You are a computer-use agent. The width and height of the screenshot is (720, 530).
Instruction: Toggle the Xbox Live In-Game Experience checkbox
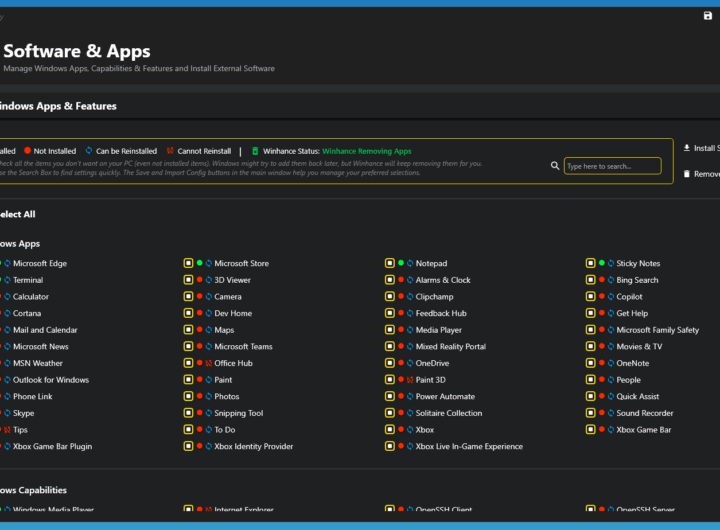tap(390, 446)
